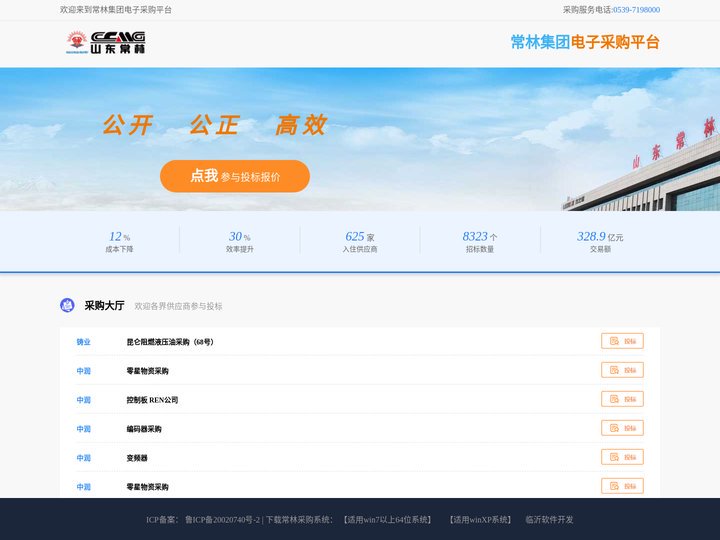
Task: Open 编码器采购 listing
Action: (x=144, y=429)
